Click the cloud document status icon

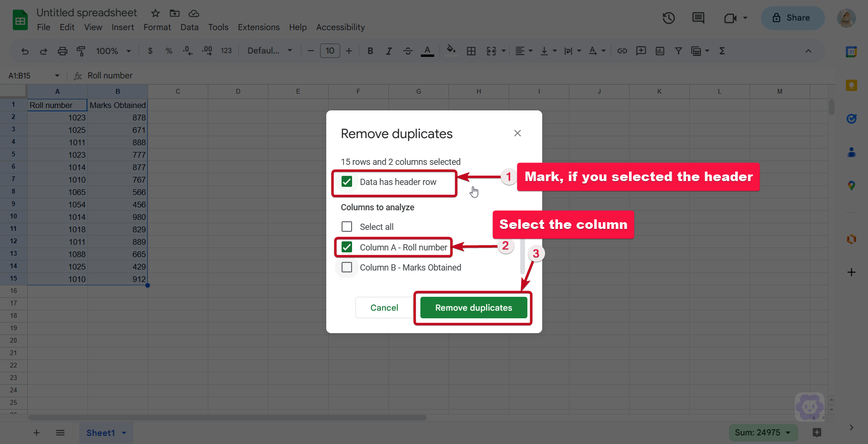point(193,13)
